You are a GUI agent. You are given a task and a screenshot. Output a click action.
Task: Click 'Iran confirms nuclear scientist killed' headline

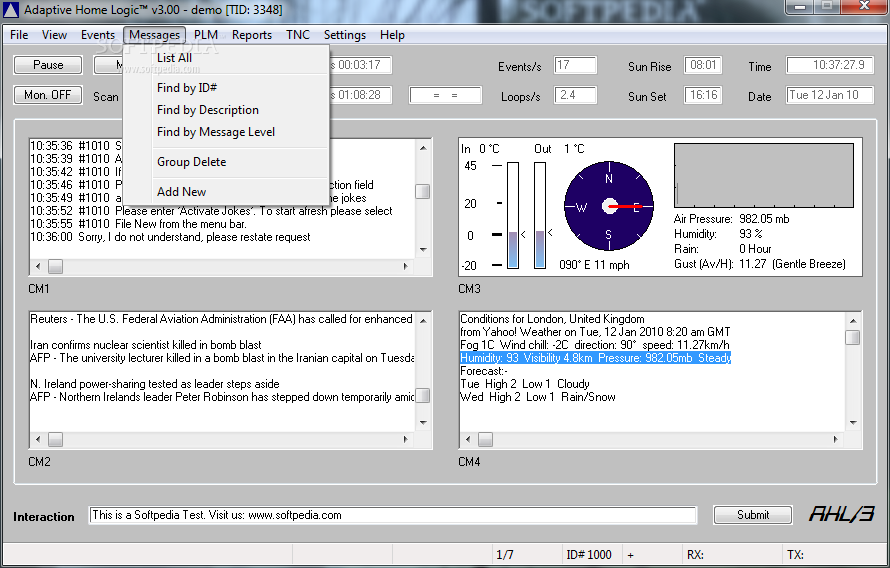tap(146, 345)
